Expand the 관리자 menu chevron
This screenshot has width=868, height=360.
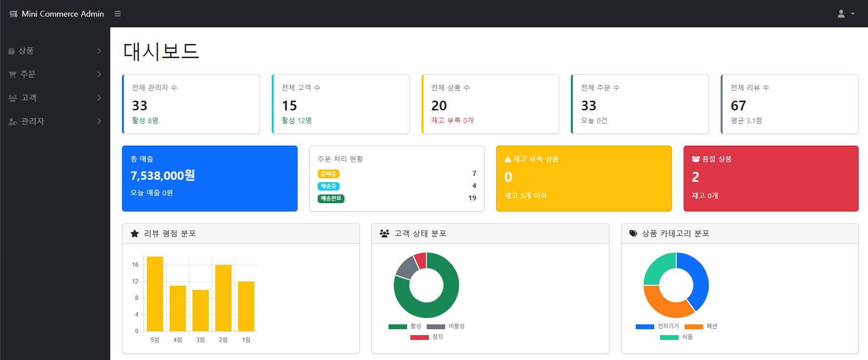click(x=99, y=121)
